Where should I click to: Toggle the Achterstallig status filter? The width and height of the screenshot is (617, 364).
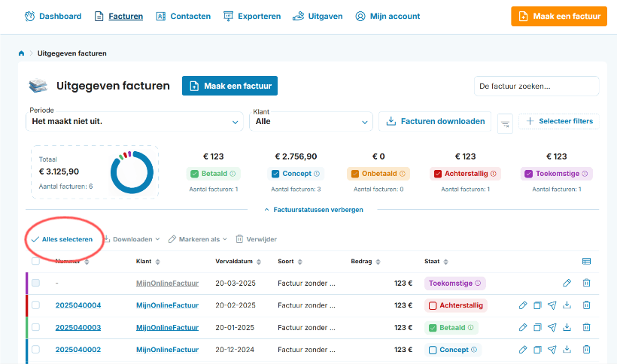438,174
